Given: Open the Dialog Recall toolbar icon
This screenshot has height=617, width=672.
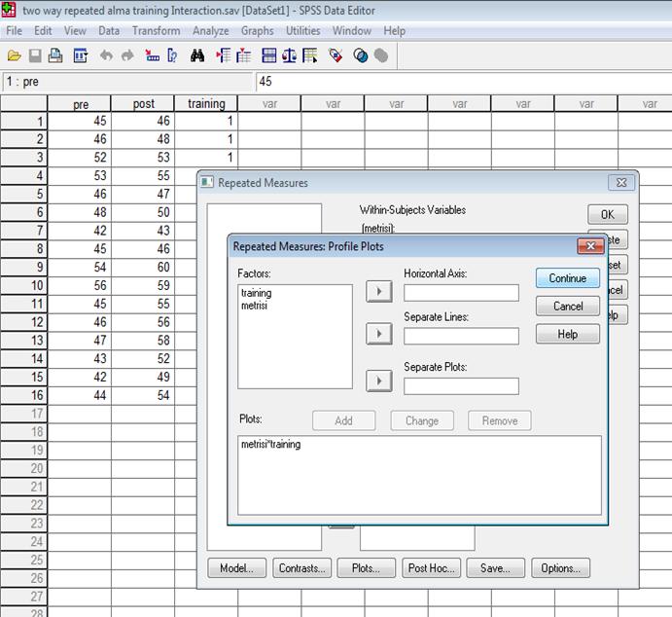Looking at the screenshot, I should pyautogui.click(x=81, y=55).
